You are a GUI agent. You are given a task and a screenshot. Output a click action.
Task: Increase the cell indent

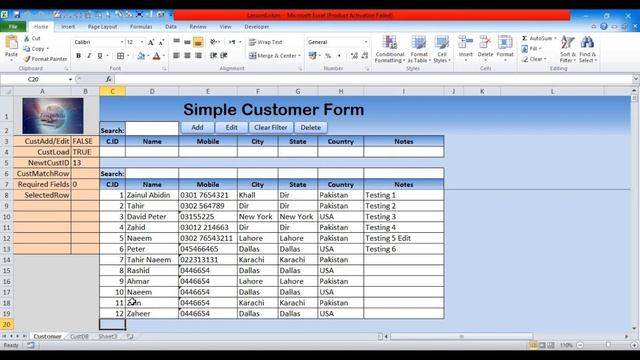224,56
